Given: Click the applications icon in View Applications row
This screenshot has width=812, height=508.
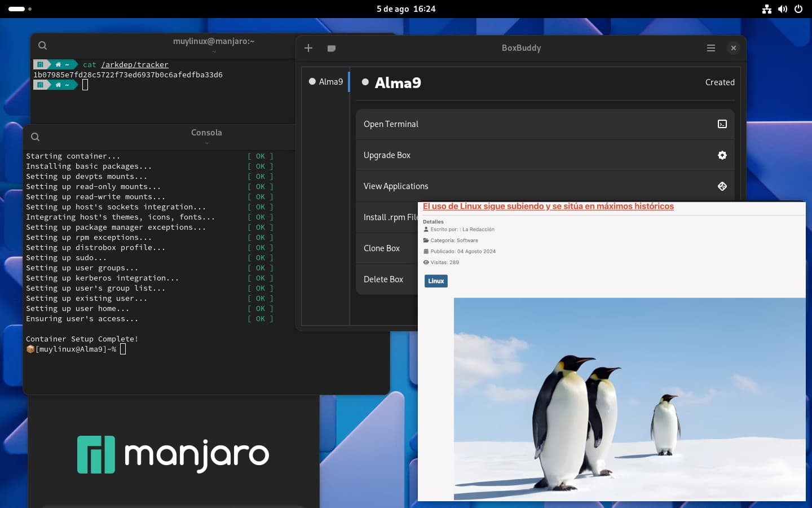Looking at the screenshot, I should (722, 186).
